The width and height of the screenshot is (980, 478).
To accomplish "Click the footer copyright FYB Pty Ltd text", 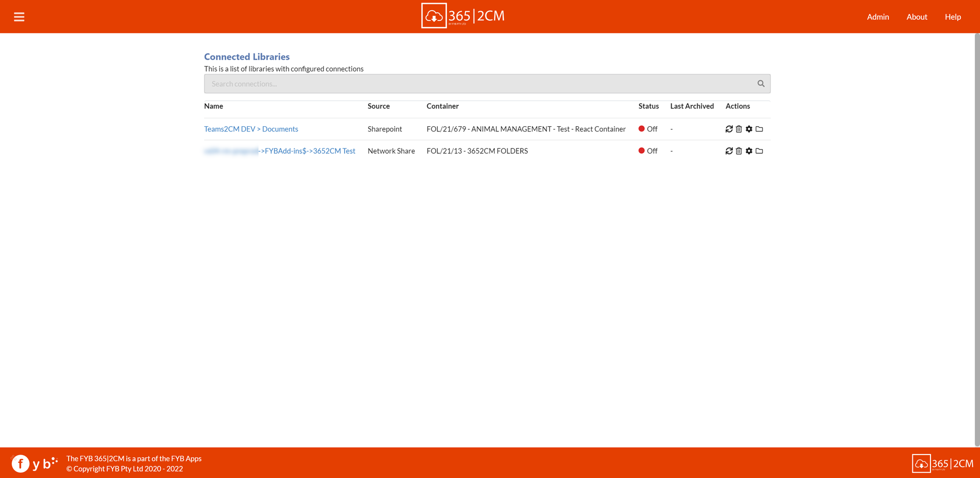I will (x=125, y=469).
